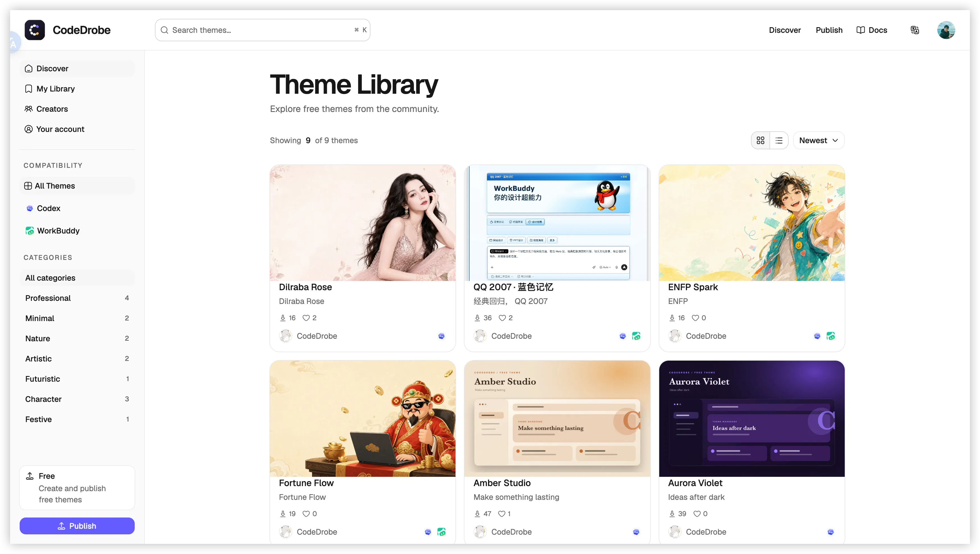
Task: Filter by Festive category
Action: [x=77, y=419]
